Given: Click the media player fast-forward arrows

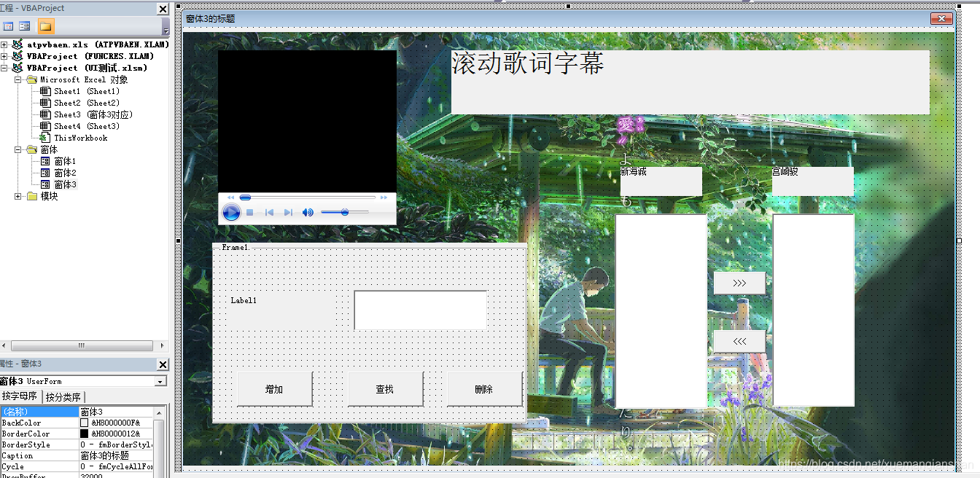Looking at the screenshot, I should click(385, 197).
